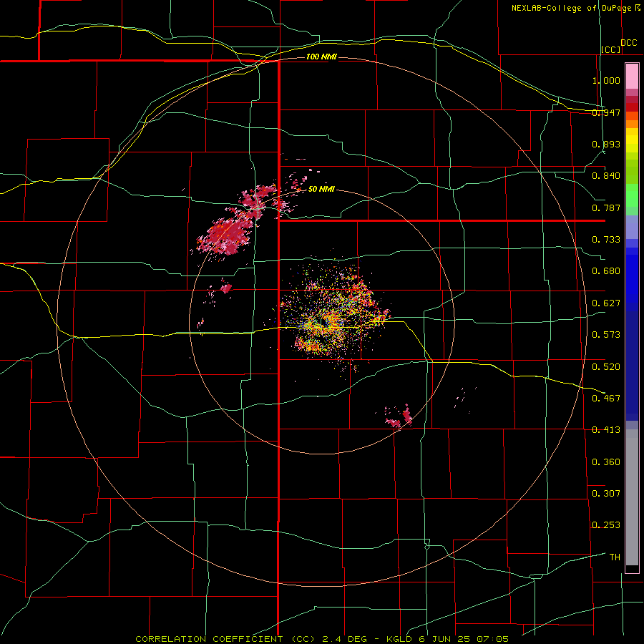Screen dimensions: 644x644
Task: Click the small red echo southeast of radar
Action: pos(399,418)
